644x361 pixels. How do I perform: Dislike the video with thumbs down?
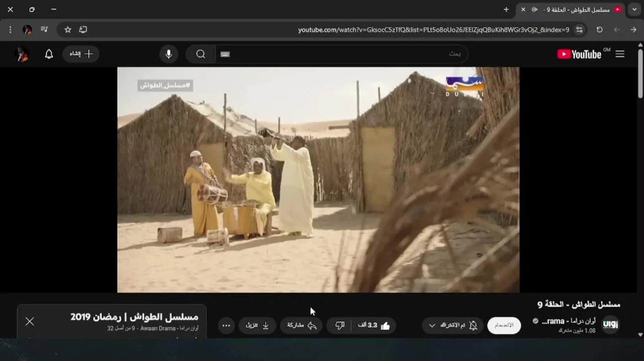pyautogui.click(x=340, y=325)
